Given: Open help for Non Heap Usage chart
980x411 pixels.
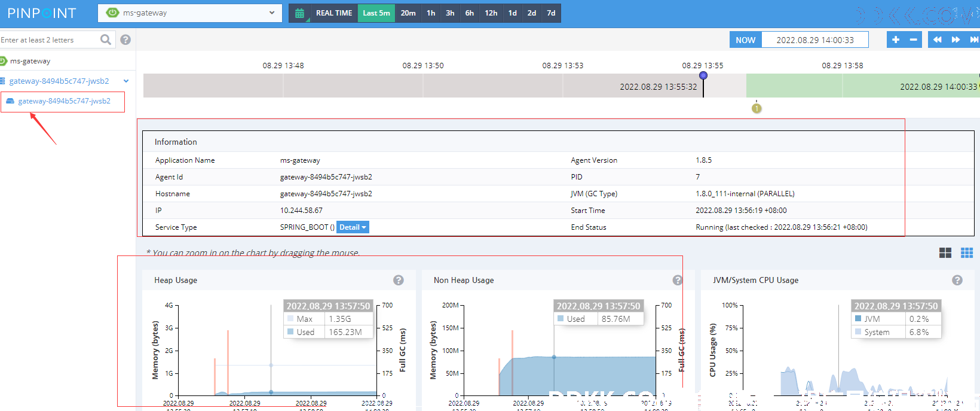Looking at the screenshot, I should [x=678, y=280].
